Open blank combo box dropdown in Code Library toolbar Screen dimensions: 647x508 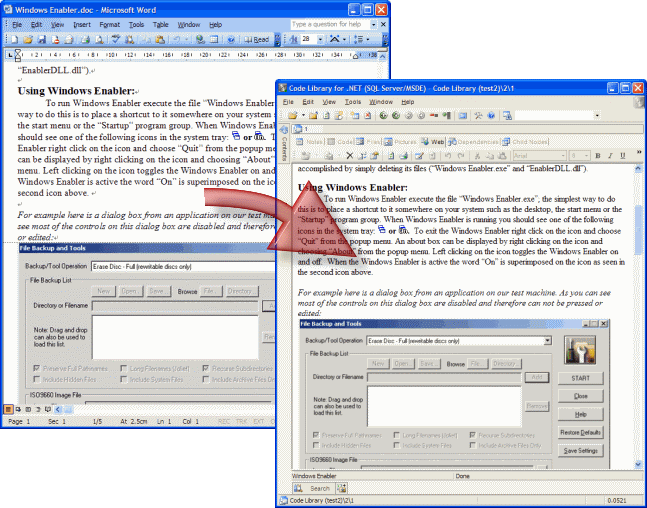pos(597,116)
